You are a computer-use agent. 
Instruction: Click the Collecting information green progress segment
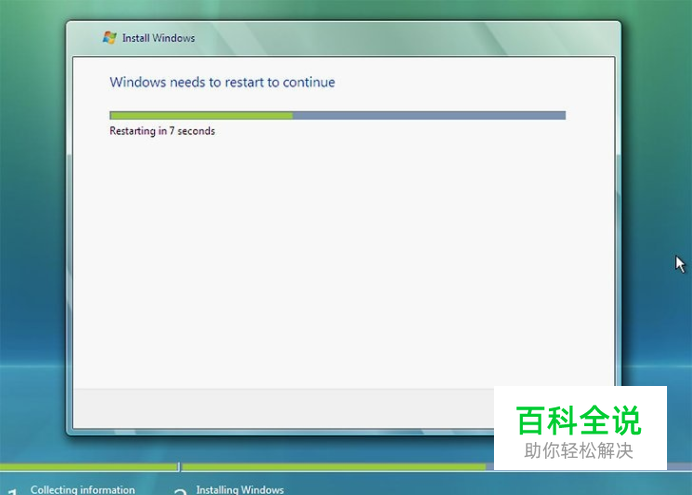[x=89, y=467]
